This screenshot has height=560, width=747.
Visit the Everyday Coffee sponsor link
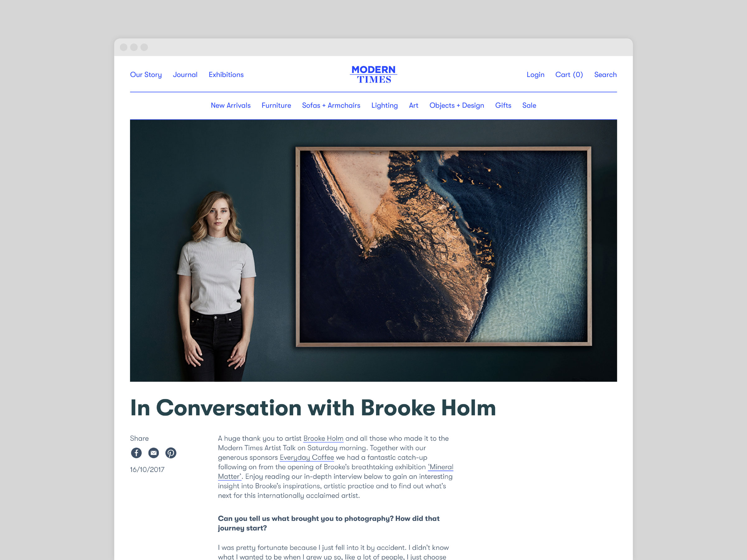coord(307,457)
